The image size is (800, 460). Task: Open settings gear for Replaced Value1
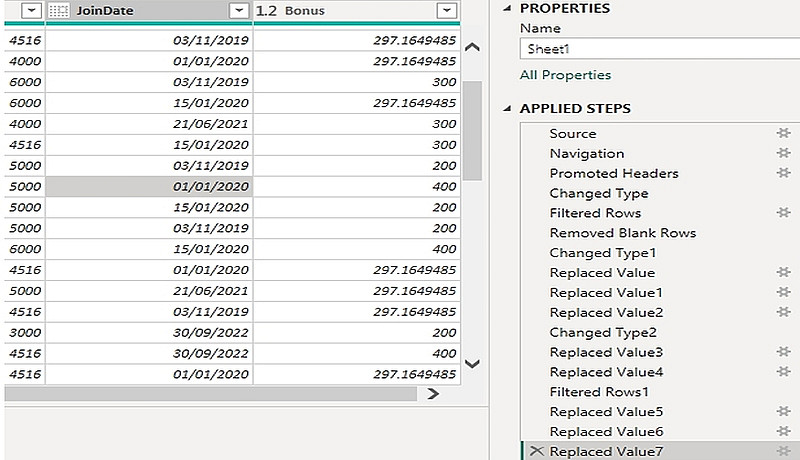(784, 292)
